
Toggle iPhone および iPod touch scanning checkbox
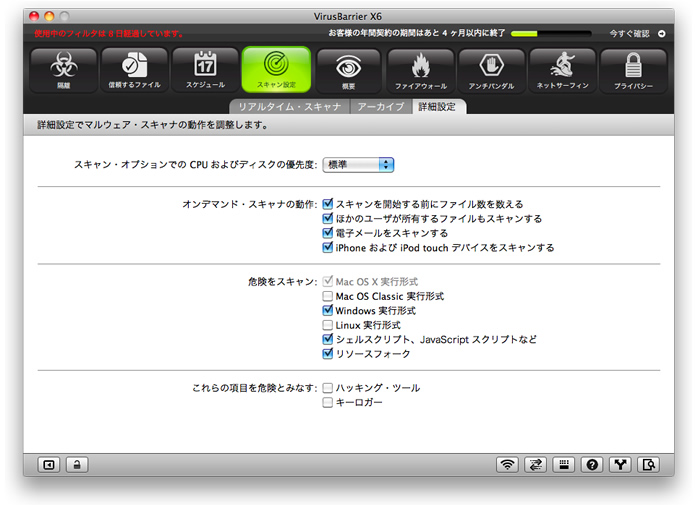[328, 247]
